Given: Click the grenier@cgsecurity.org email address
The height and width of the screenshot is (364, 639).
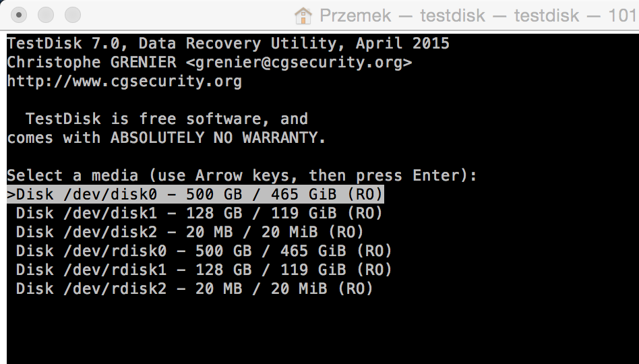Looking at the screenshot, I should pyautogui.click(x=299, y=63).
